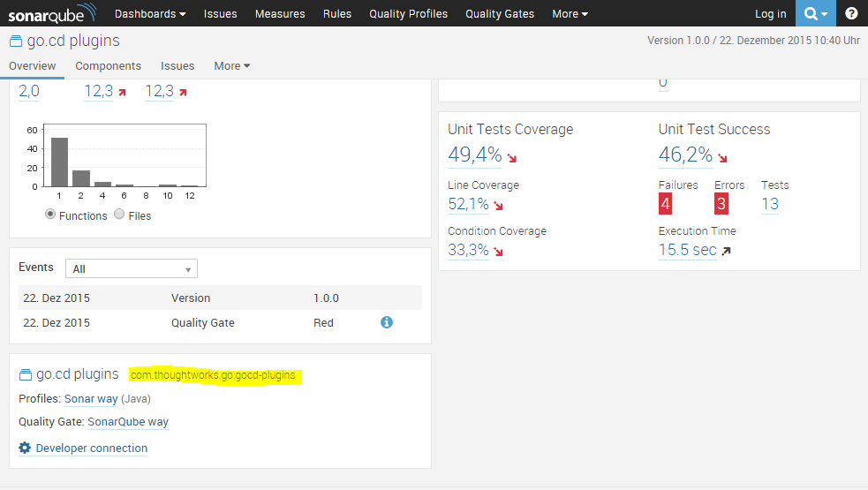Screen dimensions: 868x490
Task: Click trend arrow next to 46,2% success
Action: point(722,158)
